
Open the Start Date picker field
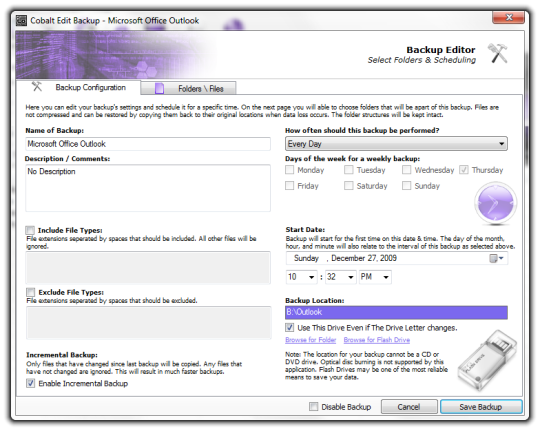coord(396,258)
